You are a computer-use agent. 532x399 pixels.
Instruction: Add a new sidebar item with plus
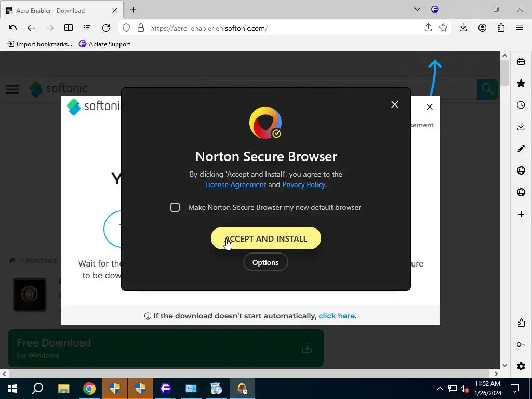coord(521,214)
